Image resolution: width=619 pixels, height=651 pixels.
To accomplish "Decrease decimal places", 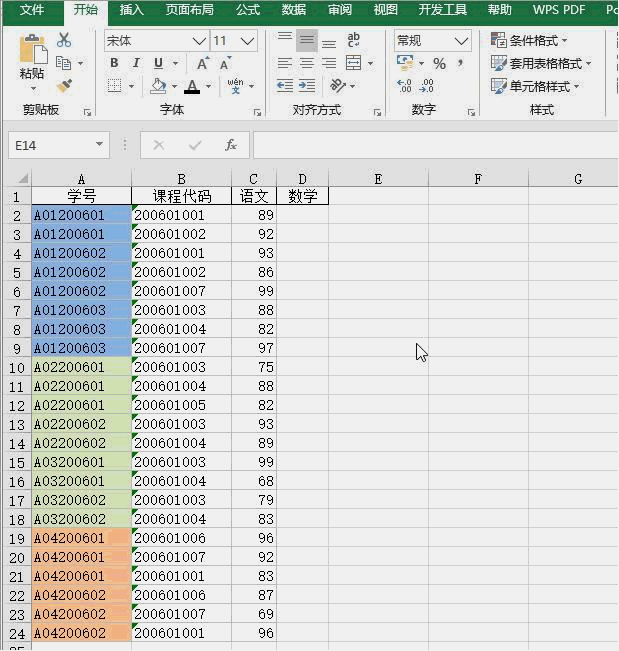I will (x=426, y=86).
